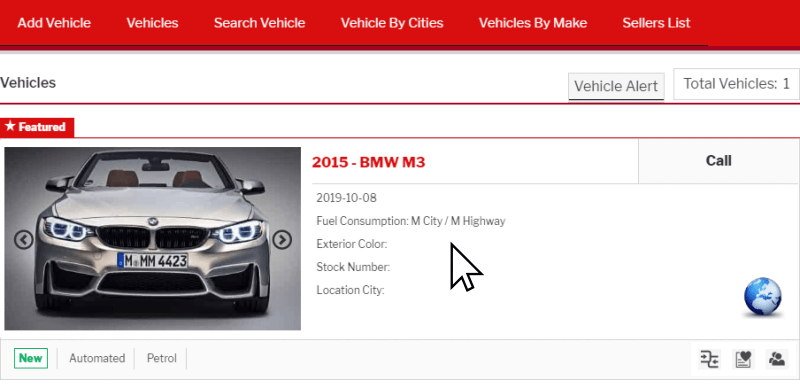The width and height of the screenshot is (800, 391).
Task: Click the tell-a-friend people icon
Action: coord(777,359)
